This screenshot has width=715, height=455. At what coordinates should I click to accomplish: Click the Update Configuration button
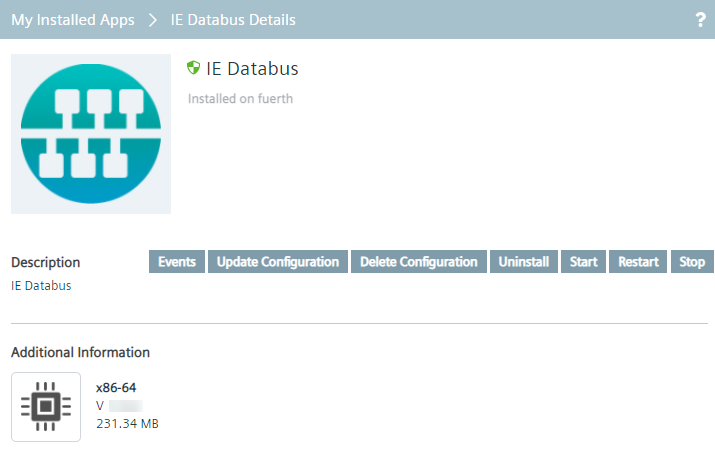pyautogui.click(x=278, y=262)
